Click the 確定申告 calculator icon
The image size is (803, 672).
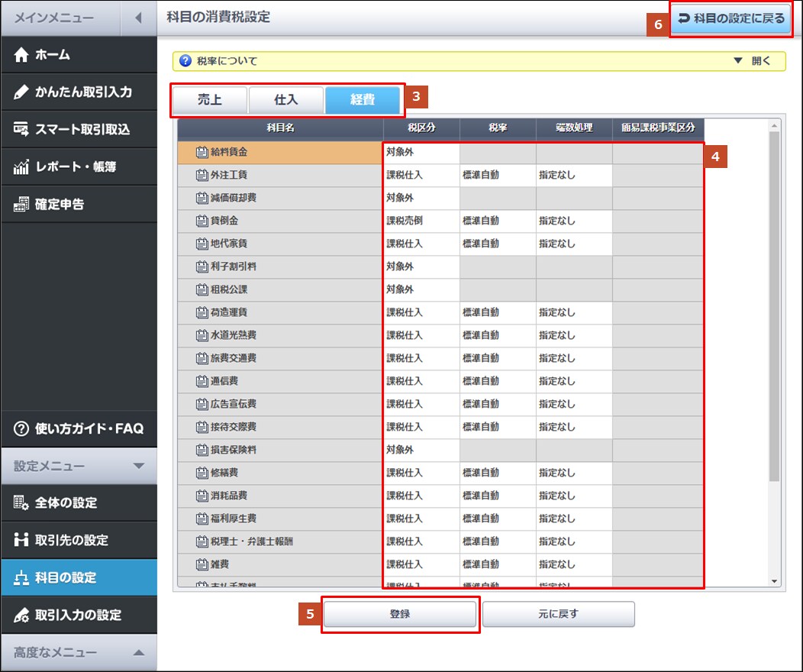coord(21,204)
